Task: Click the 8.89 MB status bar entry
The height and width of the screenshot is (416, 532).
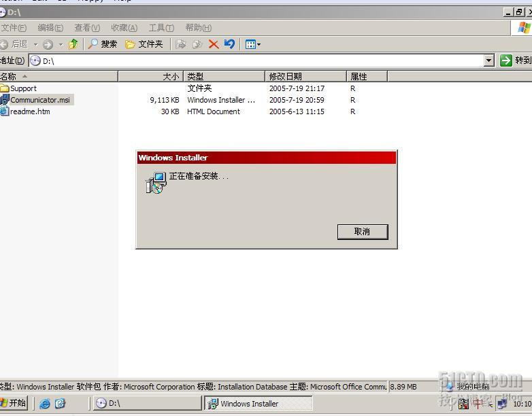Action: (403, 387)
